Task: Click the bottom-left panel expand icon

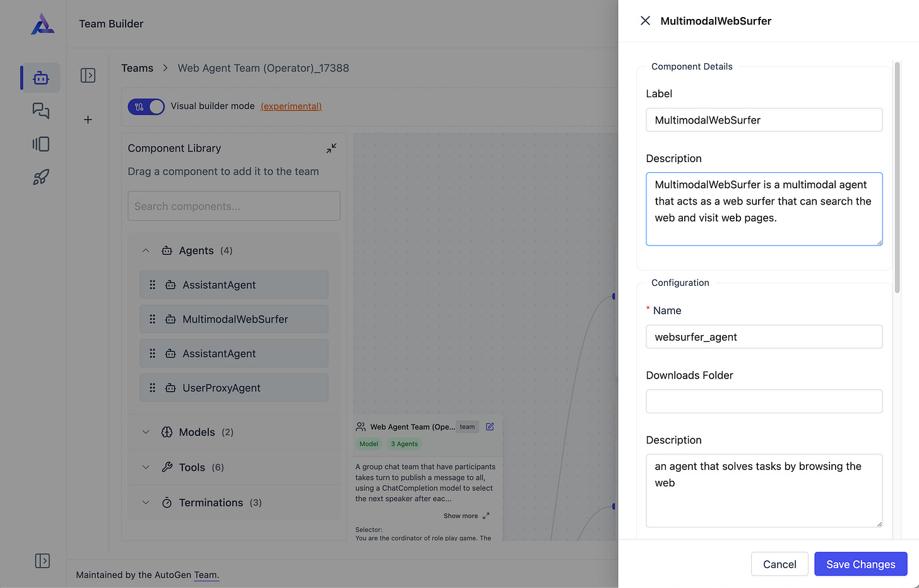Action: pos(42,560)
